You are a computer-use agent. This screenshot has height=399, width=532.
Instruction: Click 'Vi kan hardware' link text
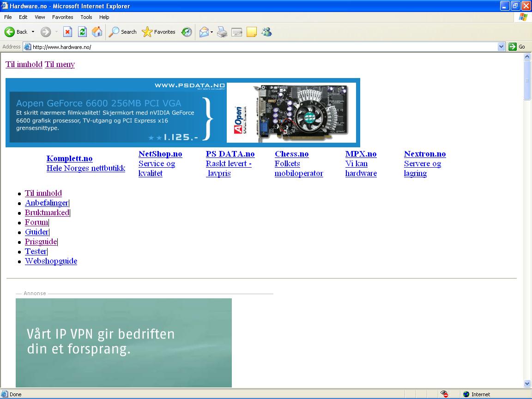(x=361, y=169)
